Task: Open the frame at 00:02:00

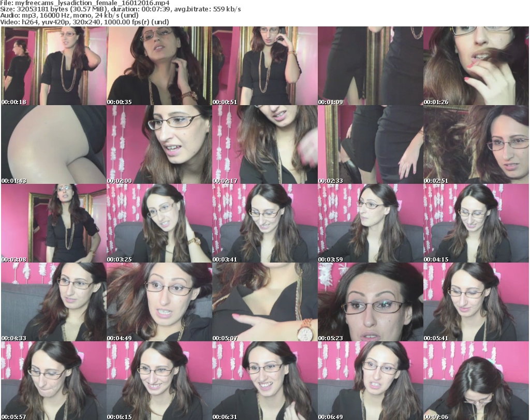Action: tap(159, 144)
